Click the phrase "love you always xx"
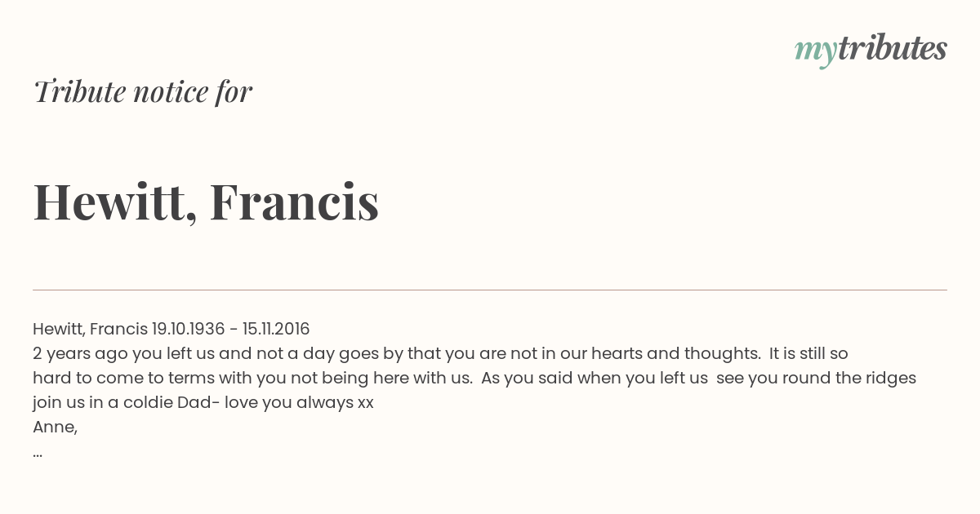The width and height of the screenshot is (980, 514). coord(297,402)
